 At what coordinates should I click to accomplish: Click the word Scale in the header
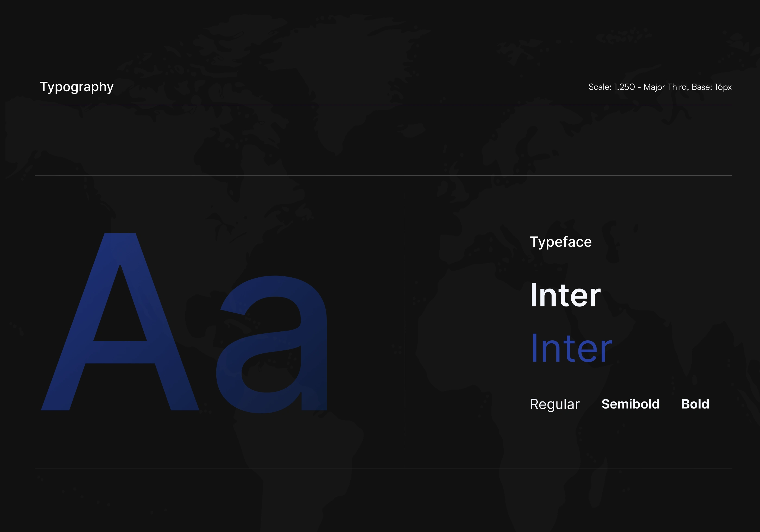(x=599, y=87)
